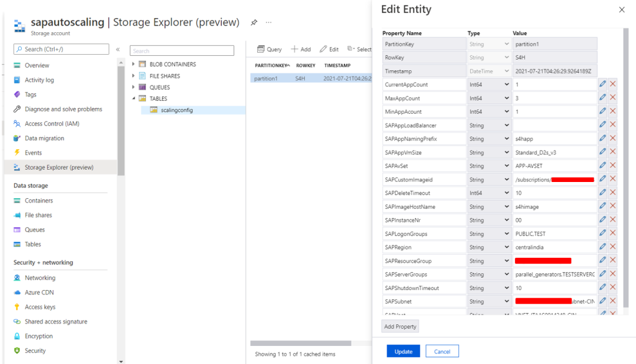This screenshot has height=364, width=636.
Task: Click the MaxAppCount value field
Action: coord(555,98)
